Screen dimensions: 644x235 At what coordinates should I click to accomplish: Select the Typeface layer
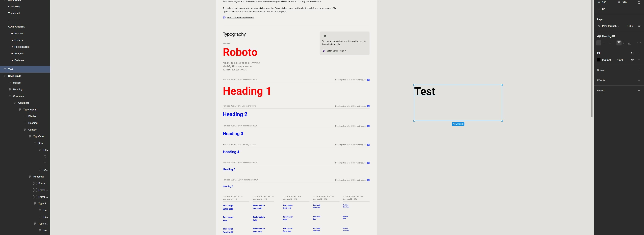(25, 137)
